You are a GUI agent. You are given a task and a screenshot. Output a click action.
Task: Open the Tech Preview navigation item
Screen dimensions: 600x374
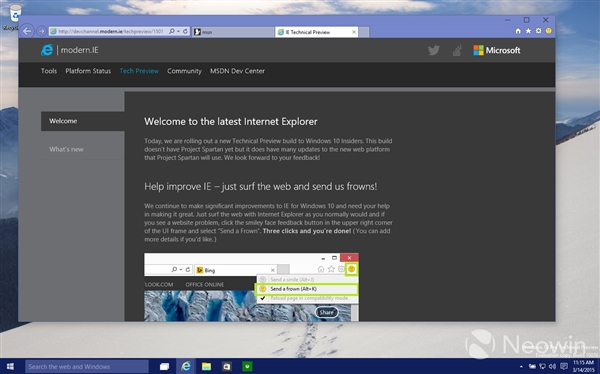point(139,71)
